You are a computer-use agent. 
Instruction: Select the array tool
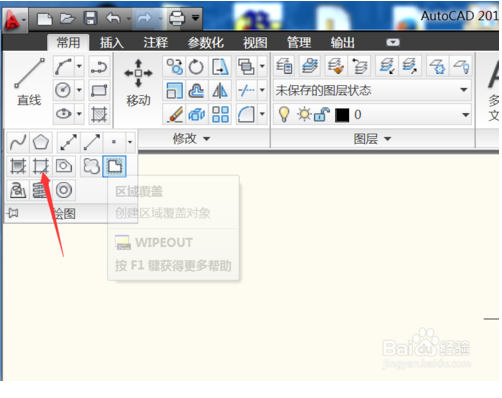[x=220, y=114]
